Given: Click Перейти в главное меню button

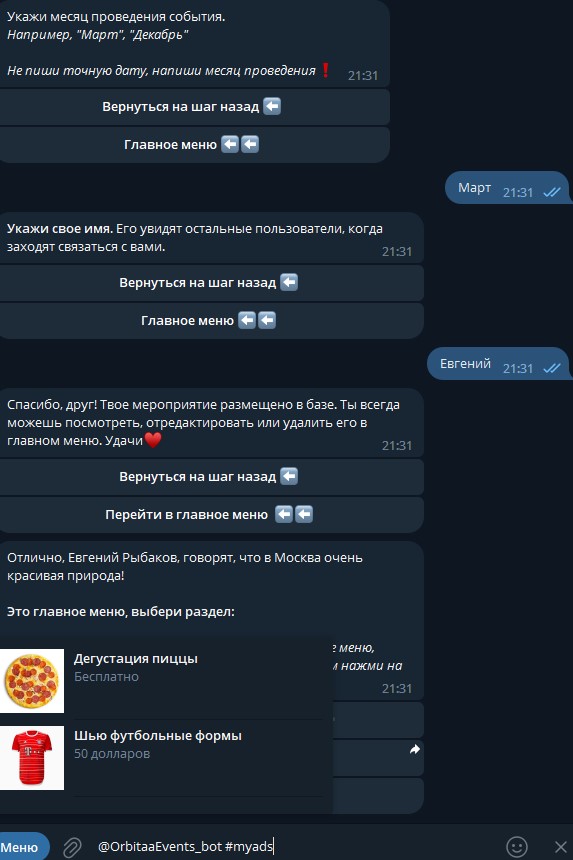Looking at the screenshot, I should coord(211,514).
